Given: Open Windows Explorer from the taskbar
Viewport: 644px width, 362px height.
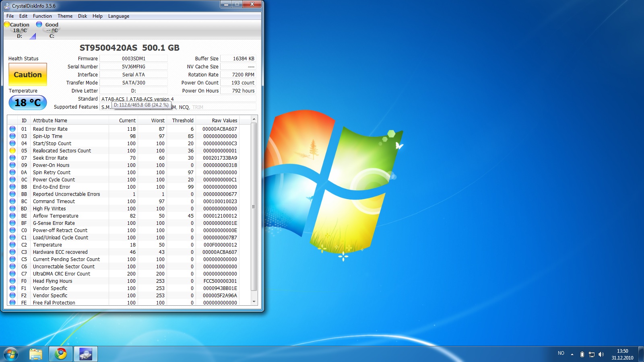Looking at the screenshot, I should pyautogui.click(x=36, y=354).
